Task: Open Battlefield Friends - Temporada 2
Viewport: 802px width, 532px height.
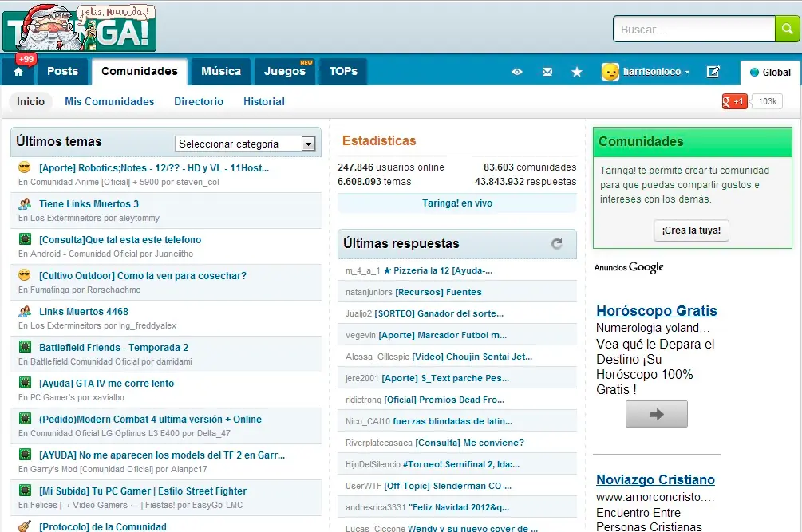Action: click(113, 348)
